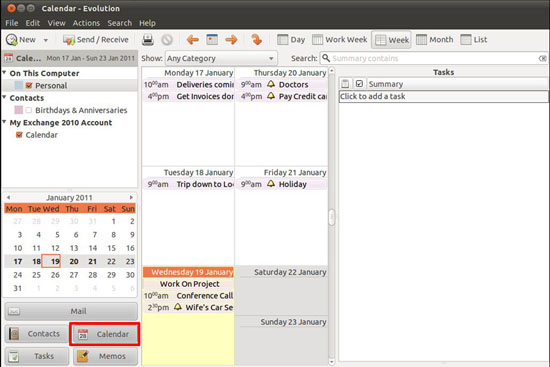This screenshot has height=367, width=550.
Task: Collapse On This Computer group
Action: (x=5, y=73)
